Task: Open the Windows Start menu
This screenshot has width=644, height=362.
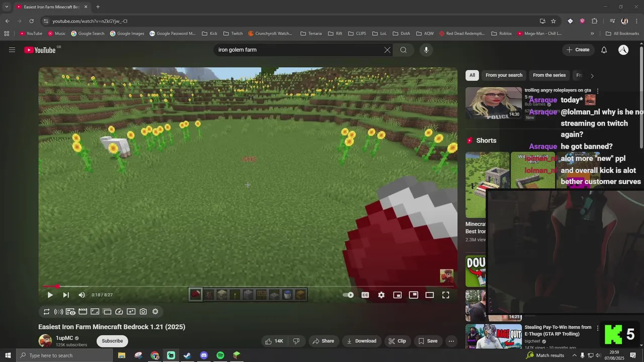Action: (8, 355)
